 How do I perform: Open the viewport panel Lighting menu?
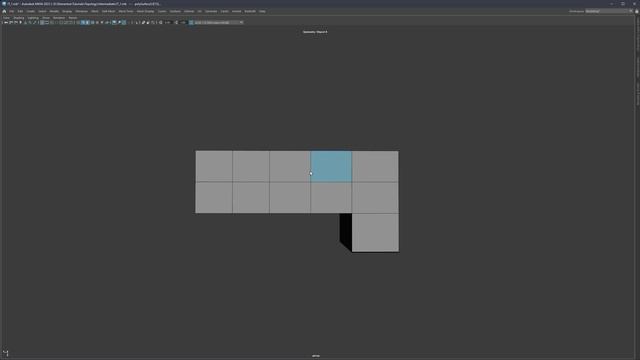(x=33, y=18)
